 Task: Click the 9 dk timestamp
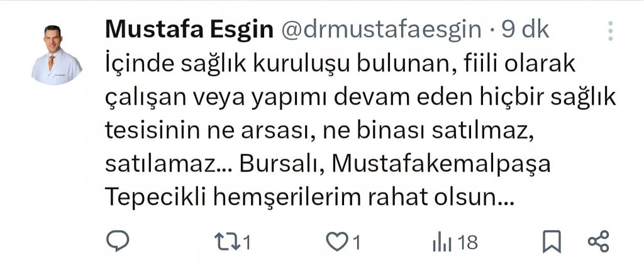(x=525, y=30)
